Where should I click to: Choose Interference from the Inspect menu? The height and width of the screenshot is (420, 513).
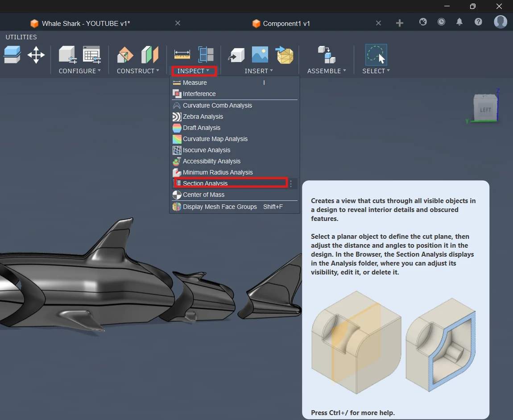point(234,94)
